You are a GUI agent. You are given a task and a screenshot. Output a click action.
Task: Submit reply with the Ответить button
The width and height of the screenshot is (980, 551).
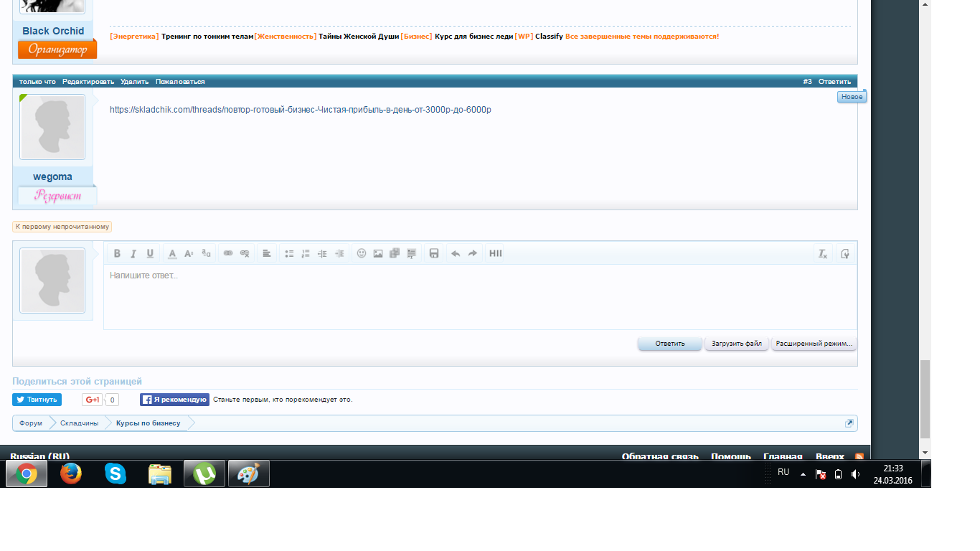pos(670,344)
